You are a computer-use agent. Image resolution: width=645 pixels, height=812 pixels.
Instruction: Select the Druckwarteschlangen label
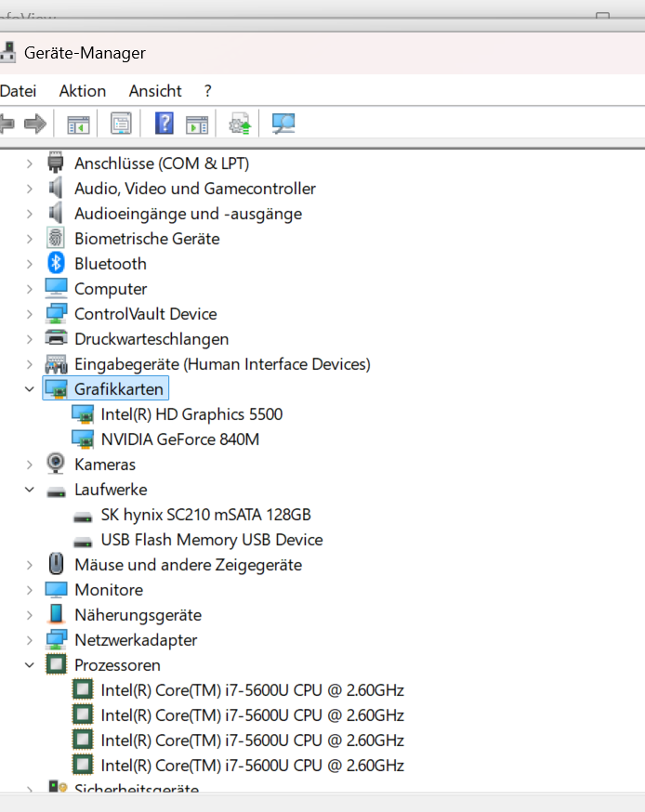coord(151,339)
